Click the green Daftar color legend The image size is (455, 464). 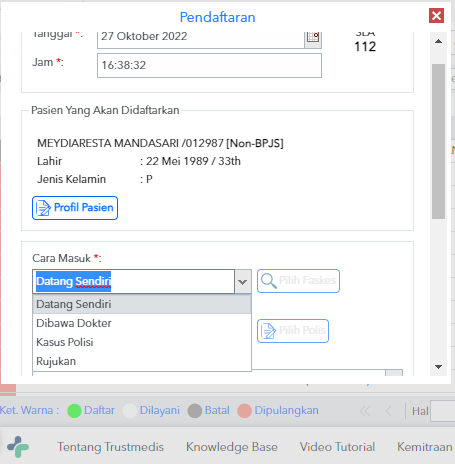(91, 411)
